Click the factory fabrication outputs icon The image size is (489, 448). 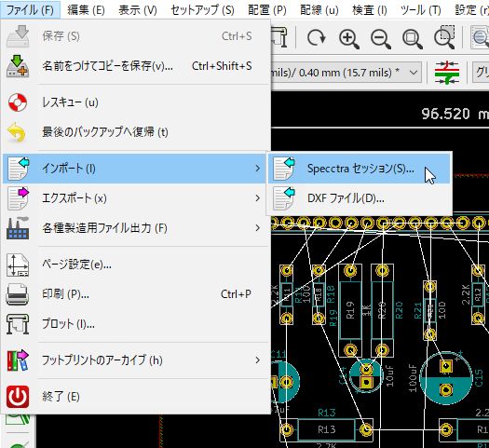click(x=18, y=228)
